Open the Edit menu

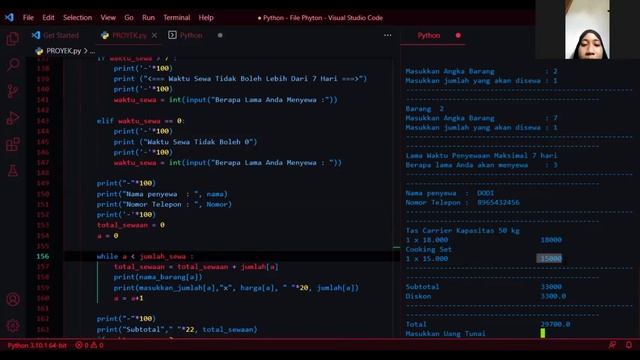click(x=48, y=18)
